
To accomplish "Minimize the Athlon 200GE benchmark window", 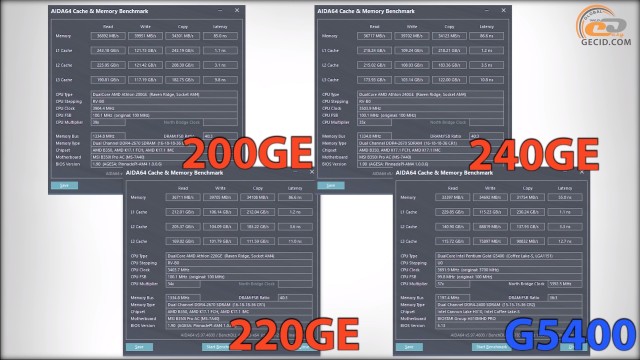I will pyautogui.click(x=220, y=11).
